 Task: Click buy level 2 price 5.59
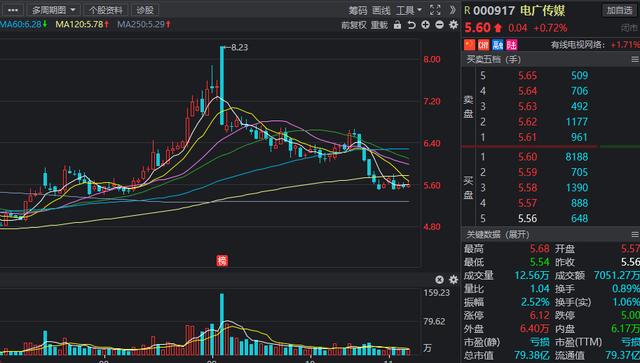[527, 172]
